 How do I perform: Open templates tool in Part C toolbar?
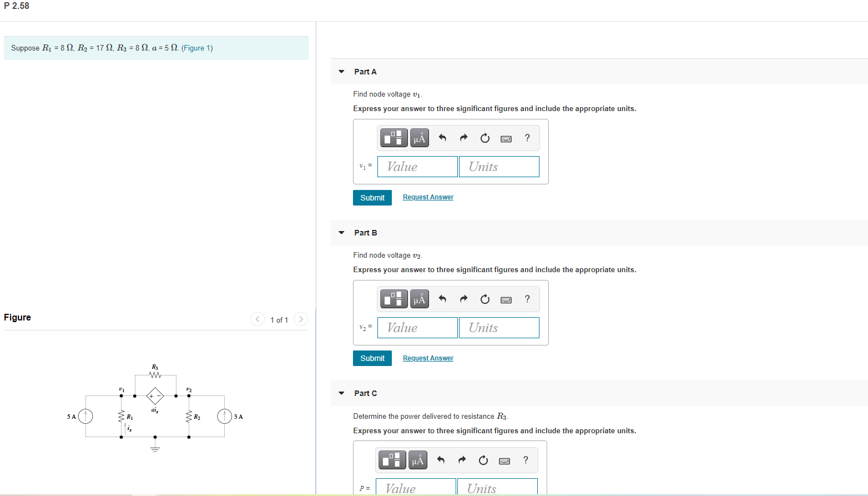pos(392,460)
